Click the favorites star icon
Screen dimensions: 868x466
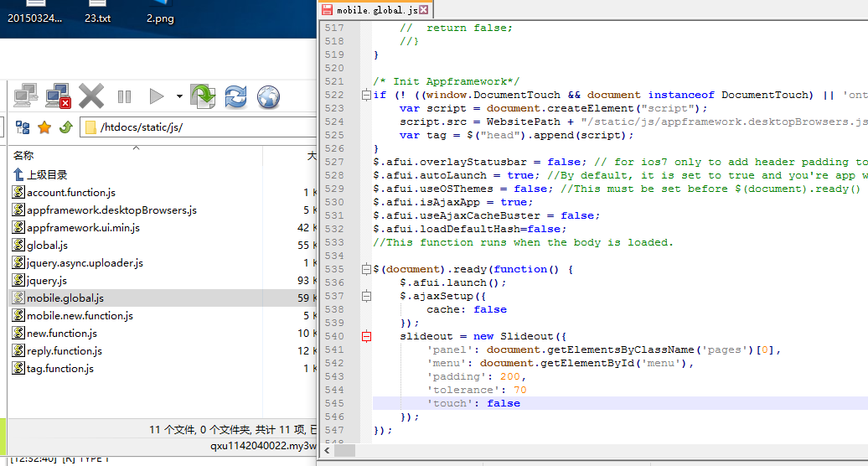click(x=44, y=128)
